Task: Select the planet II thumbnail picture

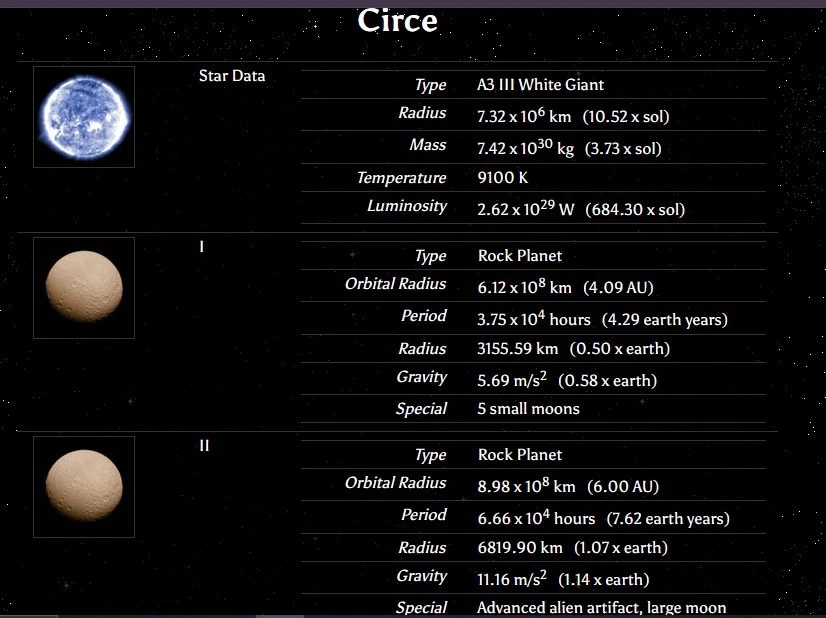Action: coord(83,486)
